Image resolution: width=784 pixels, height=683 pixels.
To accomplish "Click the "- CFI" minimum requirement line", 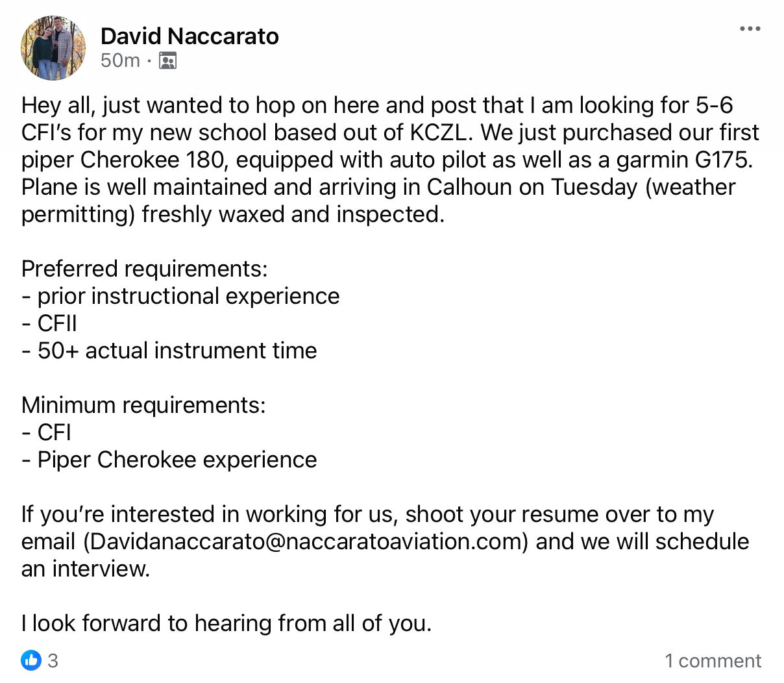I will point(46,432).
